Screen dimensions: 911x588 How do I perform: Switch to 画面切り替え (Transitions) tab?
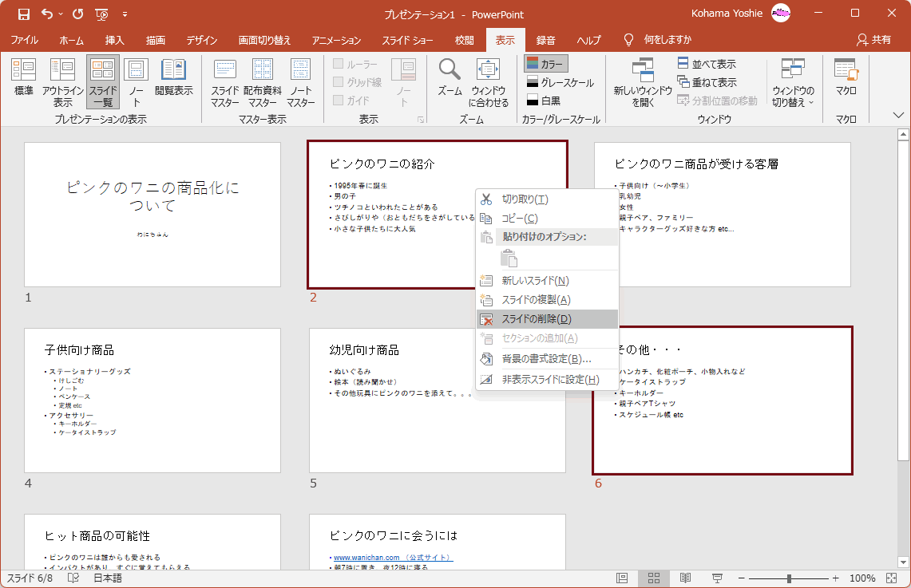tap(264, 40)
